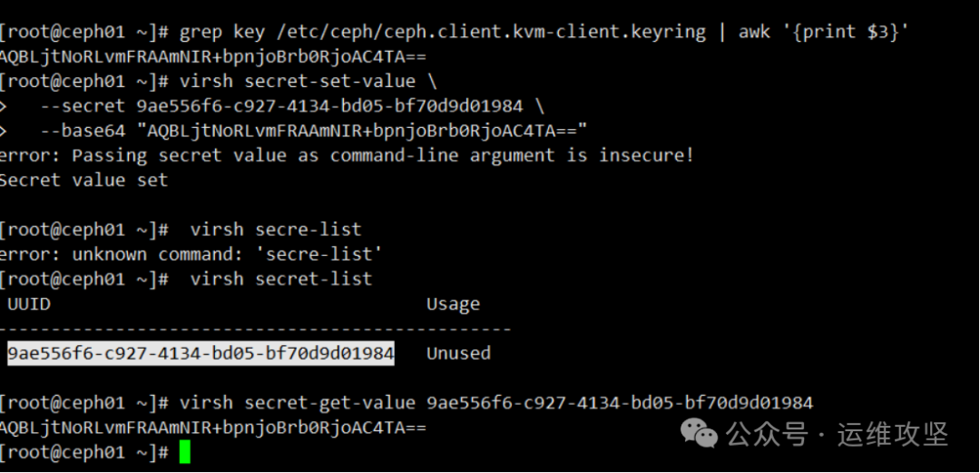980x473 pixels.
Task: Click the UUID column header
Action: tap(29, 304)
